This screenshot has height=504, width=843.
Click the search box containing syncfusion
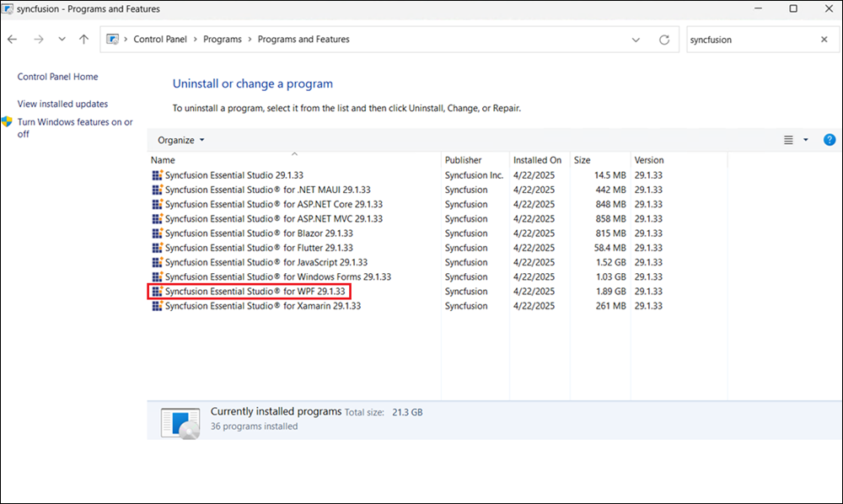click(752, 40)
